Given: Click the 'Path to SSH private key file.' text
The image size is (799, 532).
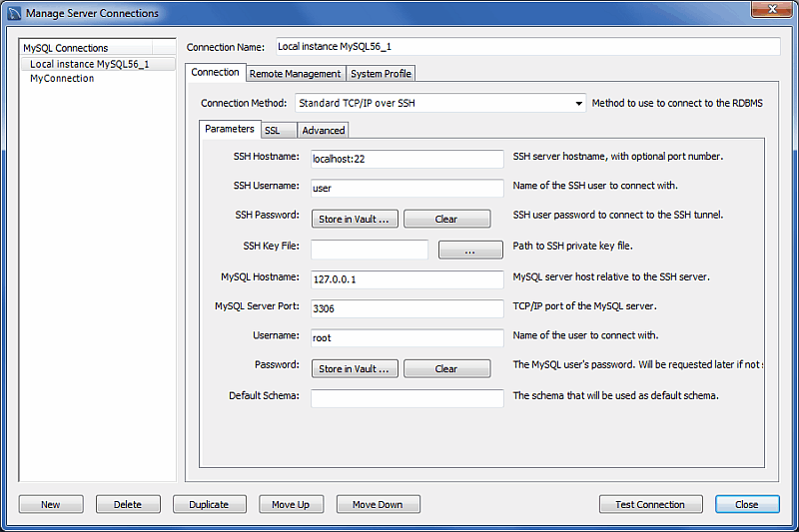Looking at the screenshot, I should (572, 246).
